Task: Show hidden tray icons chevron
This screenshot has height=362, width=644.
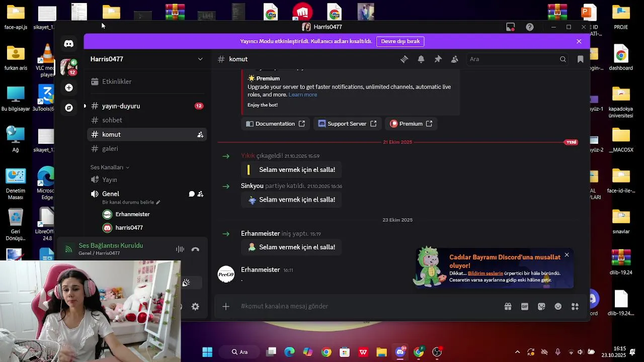Action: tap(517, 352)
